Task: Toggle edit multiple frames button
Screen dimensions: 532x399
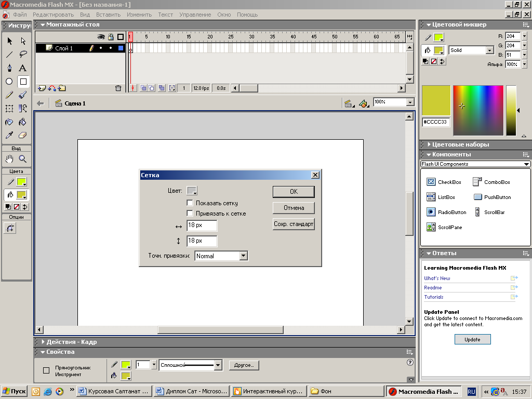Action: click(162, 88)
